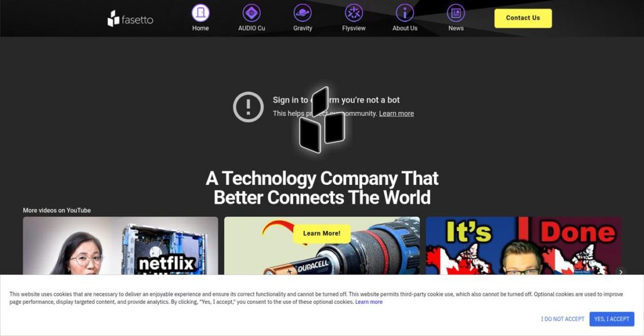This screenshot has height=336, width=644.
Task: Click the yellow Learn More! button
Action: 321,233
